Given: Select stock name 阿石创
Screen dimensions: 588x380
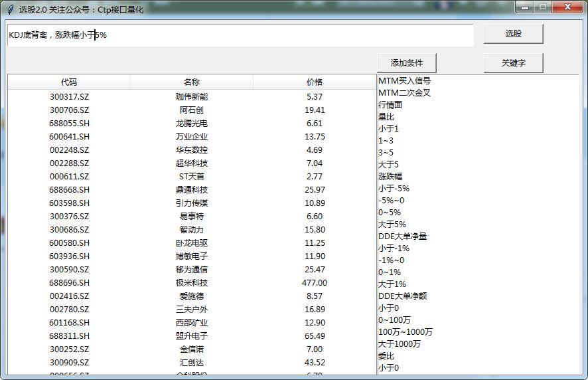Looking at the screenshot, I should 192,110.
